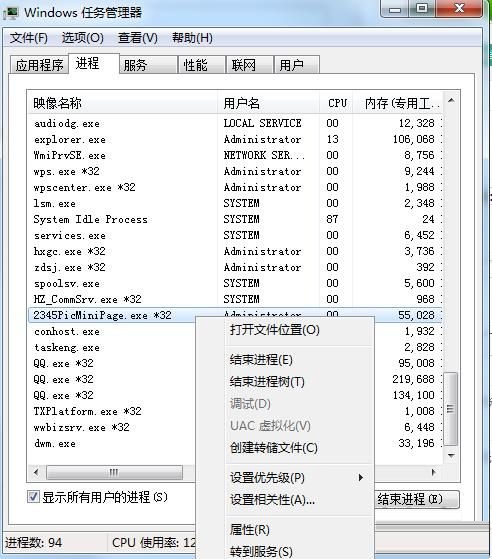Click the CPU 使用率 status entry
The image size is (492, 559).
(153, 543)
